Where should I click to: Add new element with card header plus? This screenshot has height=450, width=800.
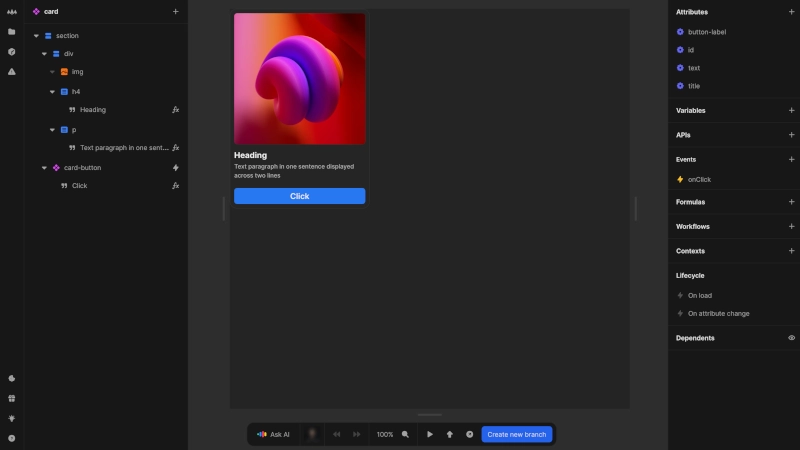point(176,11)
